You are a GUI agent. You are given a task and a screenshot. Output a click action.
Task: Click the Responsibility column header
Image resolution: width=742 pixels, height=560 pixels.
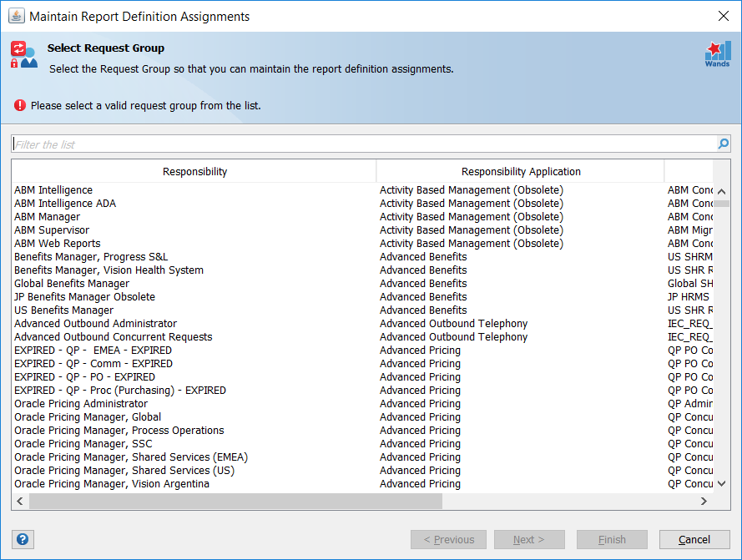[194, 170]
